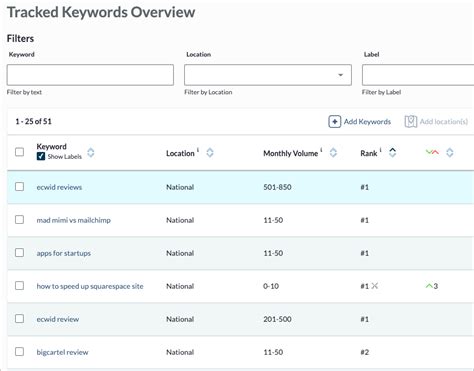Image resolution: width=474 pixels, height=371 pixels.
Task: Sort by Monthly Volume column arrows
Action: [333, 153]
